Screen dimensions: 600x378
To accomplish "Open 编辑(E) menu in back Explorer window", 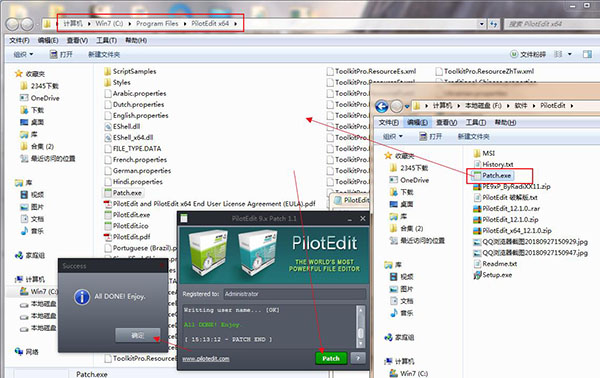I will click(x=48, y=40).
